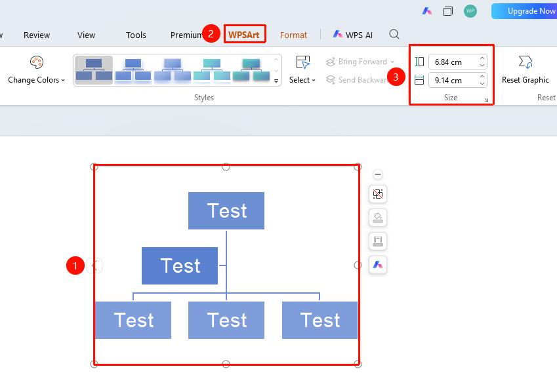The width and height of the screenshot is (557, 392).
Task: Switch to the View tab
Action: tap(87, 35)
